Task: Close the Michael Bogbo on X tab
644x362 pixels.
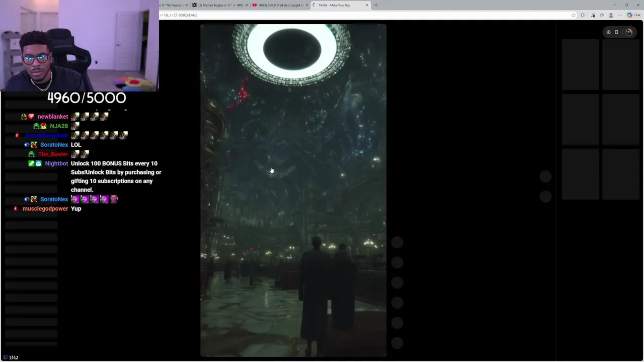Action: 247,5
